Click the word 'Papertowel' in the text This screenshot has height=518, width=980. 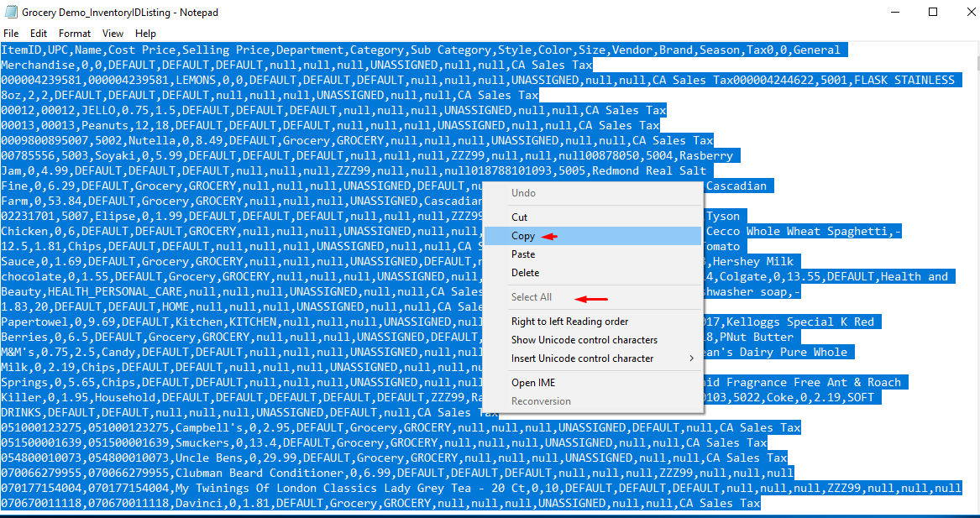point(34,322)
